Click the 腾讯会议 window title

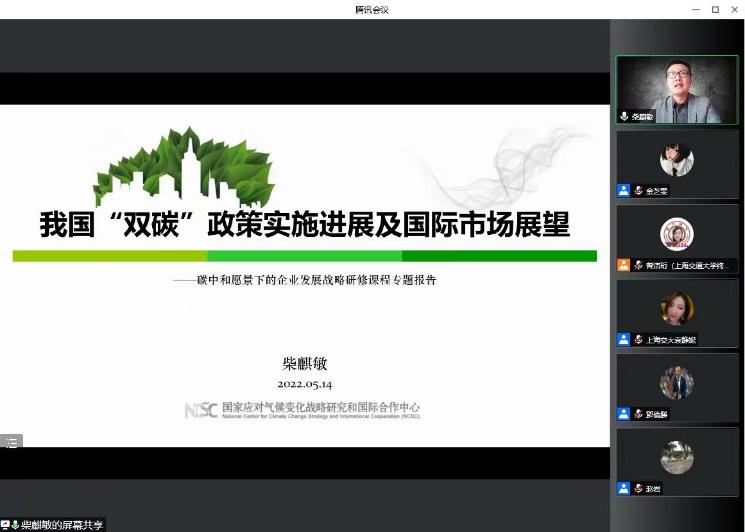click(372, 9)
